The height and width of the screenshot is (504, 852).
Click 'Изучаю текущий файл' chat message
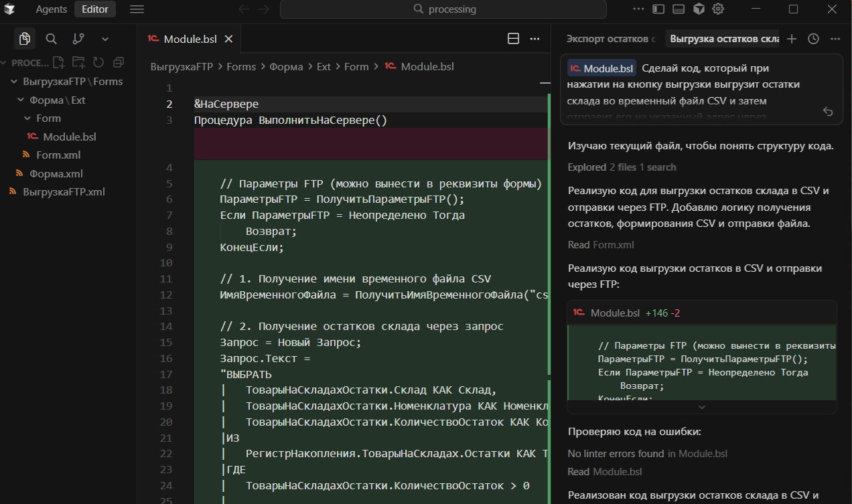coord(701,146)
